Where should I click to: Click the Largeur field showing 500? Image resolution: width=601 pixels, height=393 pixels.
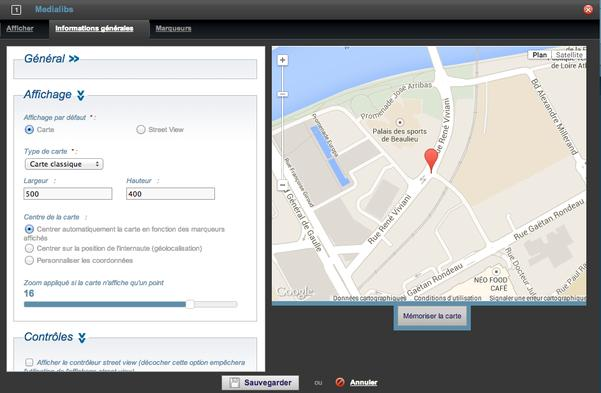(68, 194)
